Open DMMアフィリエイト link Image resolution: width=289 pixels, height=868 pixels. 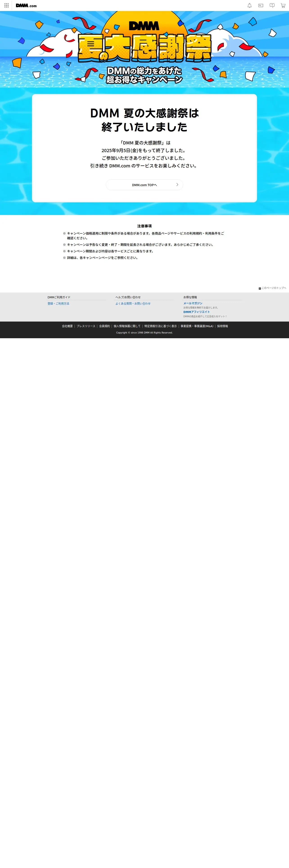click(x=196, y=312)
